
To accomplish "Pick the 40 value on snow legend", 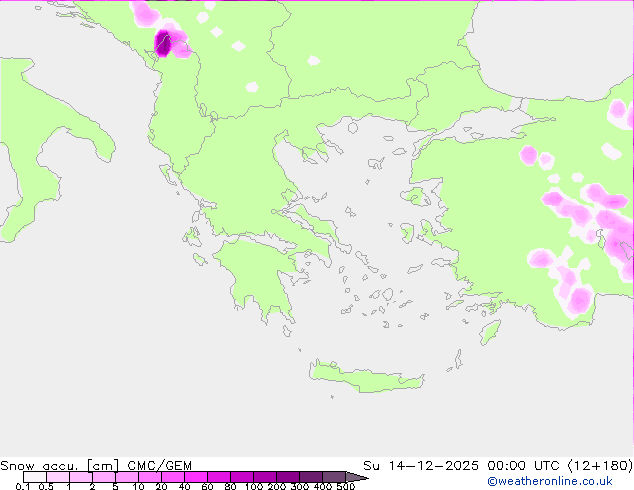I will [184, 486].
